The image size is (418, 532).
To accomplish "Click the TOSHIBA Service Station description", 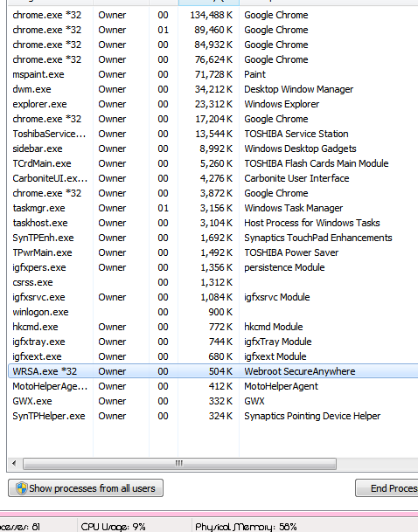I will coord(296,134).
